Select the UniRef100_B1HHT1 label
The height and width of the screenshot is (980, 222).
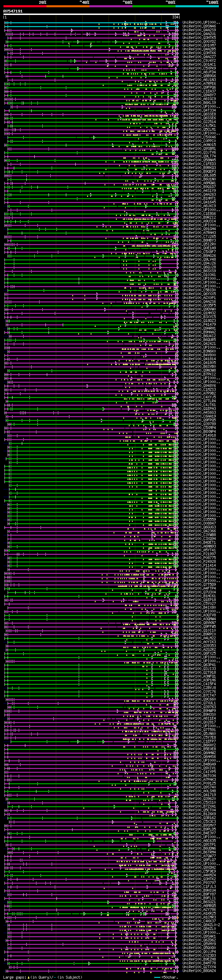pyautogui.click(x=199, y=198)
